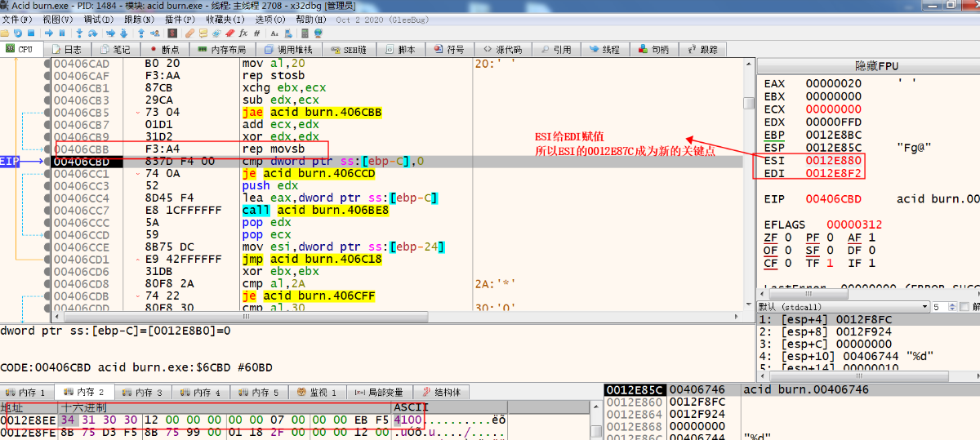This screenshot has height=440, width=980.
Task: Run the program with the arrow icon
Action: (x=49, y=33)
